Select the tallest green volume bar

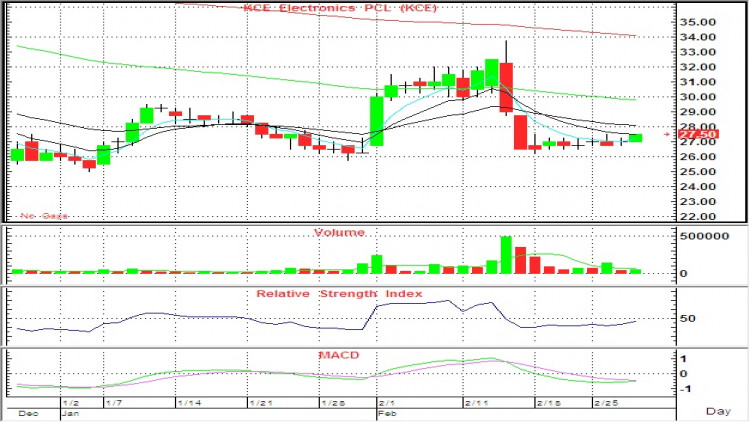(x=506, y=255)
